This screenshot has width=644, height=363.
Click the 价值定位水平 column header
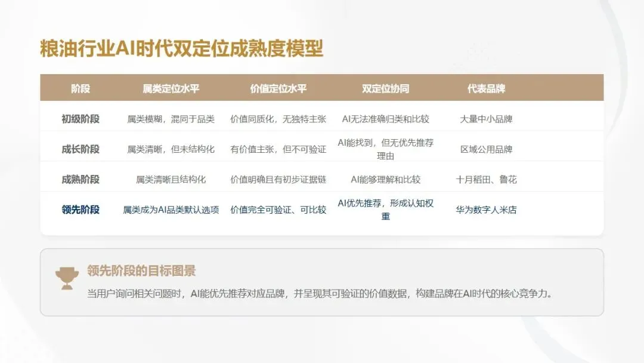click(278, 88)
